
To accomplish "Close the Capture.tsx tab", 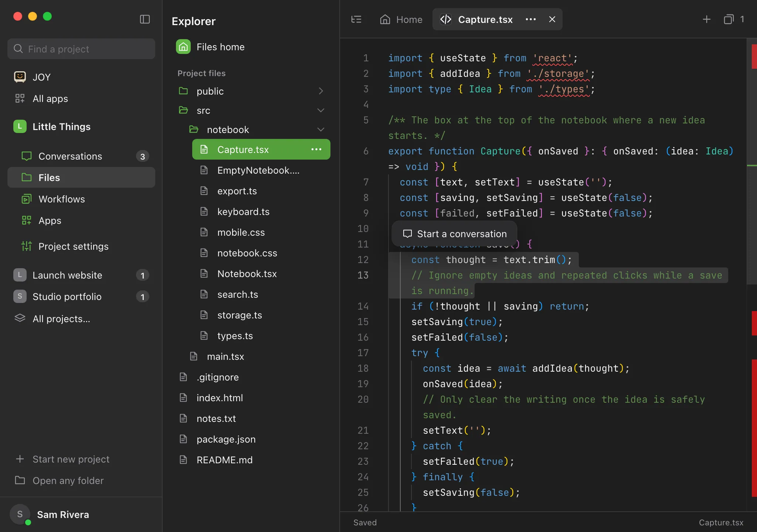I will click(552, 19).
